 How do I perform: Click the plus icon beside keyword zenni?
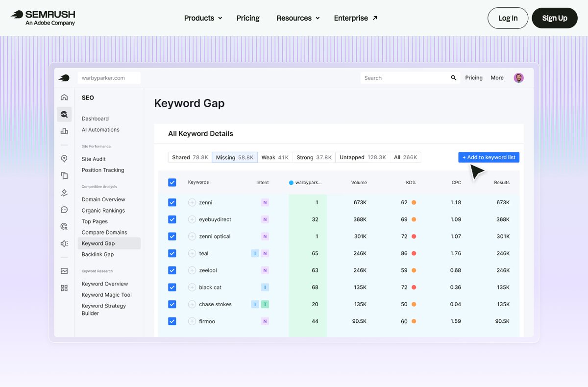coord(192,202)
